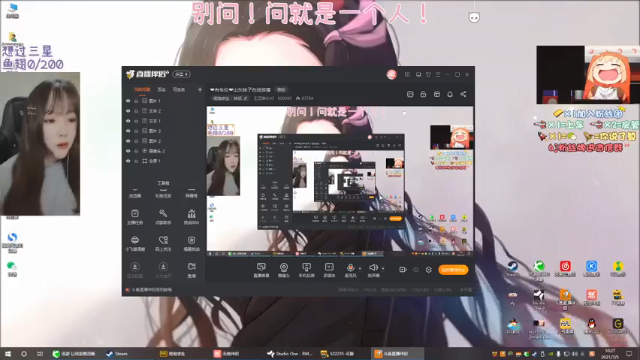Hide the 文本 1 layer
The width and height of the screenshot is (640, 360).
[x=128, y=121]
